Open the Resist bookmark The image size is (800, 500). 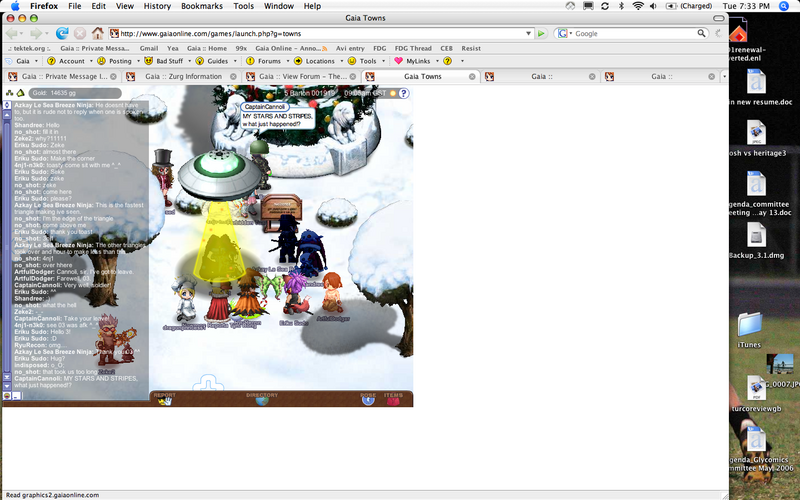coord(471,48)
